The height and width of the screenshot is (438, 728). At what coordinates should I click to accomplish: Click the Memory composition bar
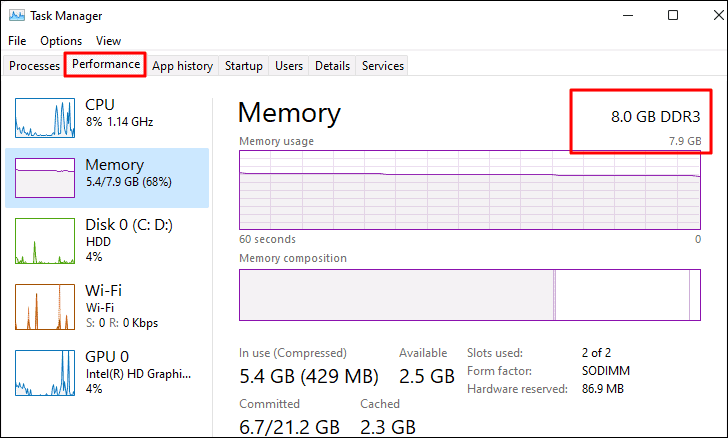[x=470, y=295]
